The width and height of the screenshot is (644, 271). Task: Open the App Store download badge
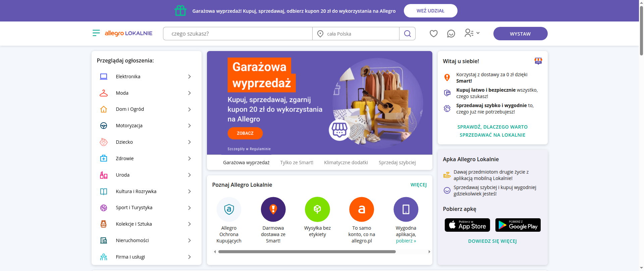(467, 225)
